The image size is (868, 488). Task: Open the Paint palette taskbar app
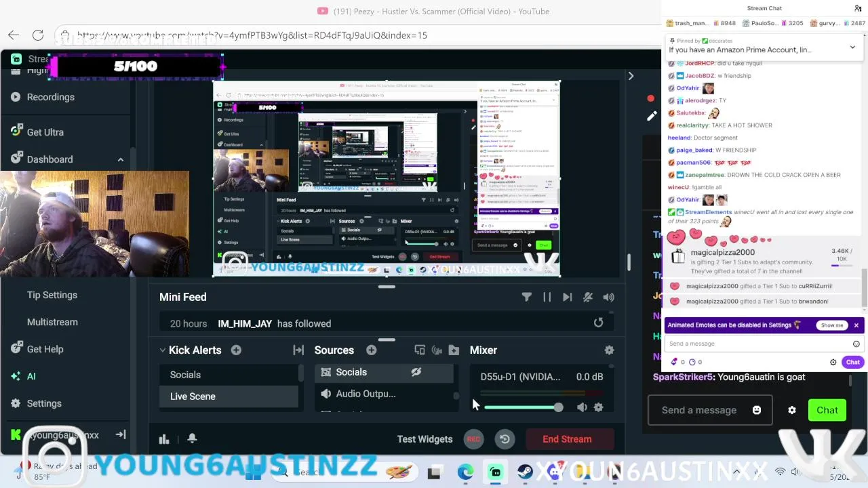pyautogui.click(x=399, y=472)
